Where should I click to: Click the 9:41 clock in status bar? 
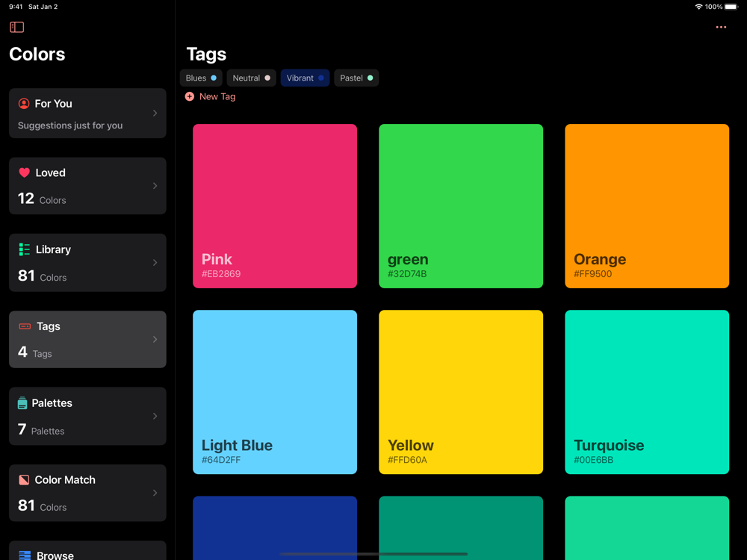coord(16,7)
